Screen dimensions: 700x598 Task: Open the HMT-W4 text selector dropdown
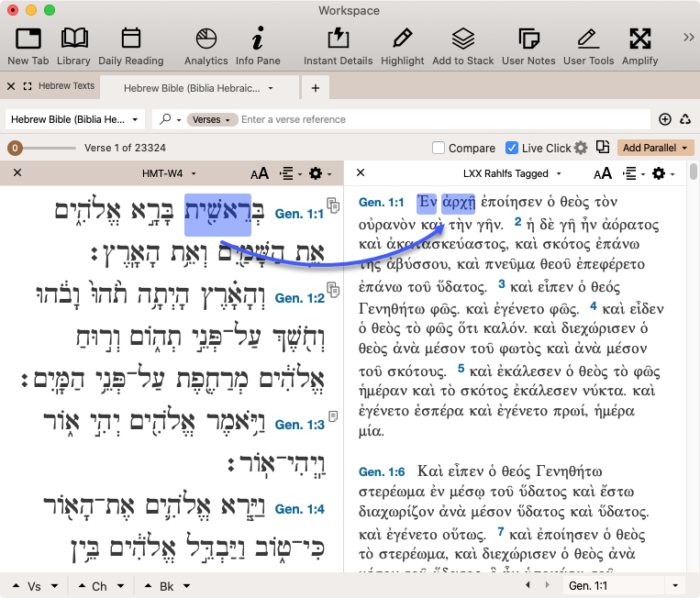pyautogui.click(x=169, y=173)
